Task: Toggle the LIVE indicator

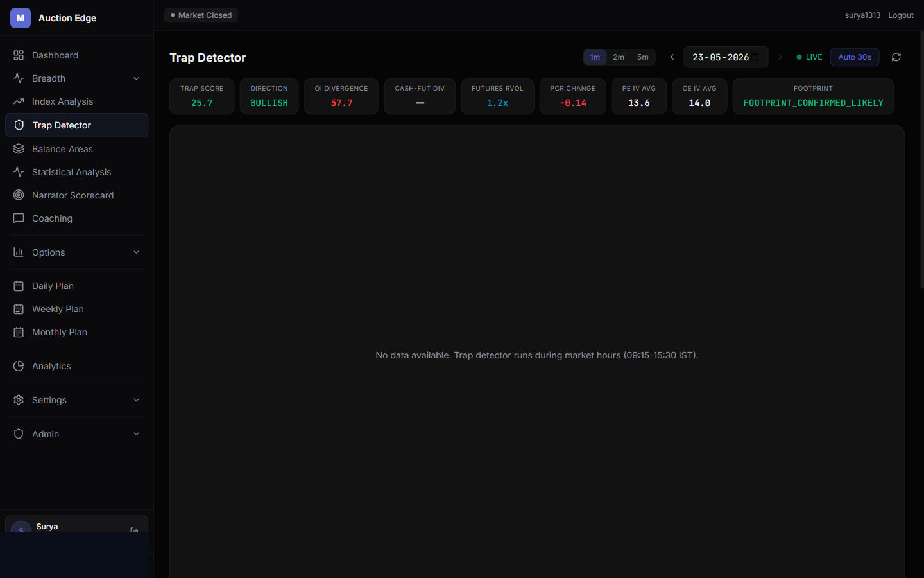Action: point(809,57)
